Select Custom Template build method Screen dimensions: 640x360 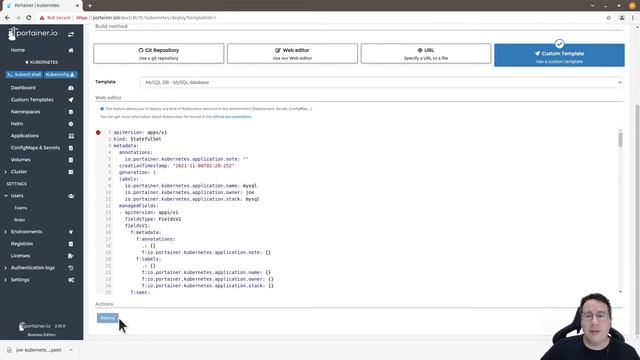(559, 55)
